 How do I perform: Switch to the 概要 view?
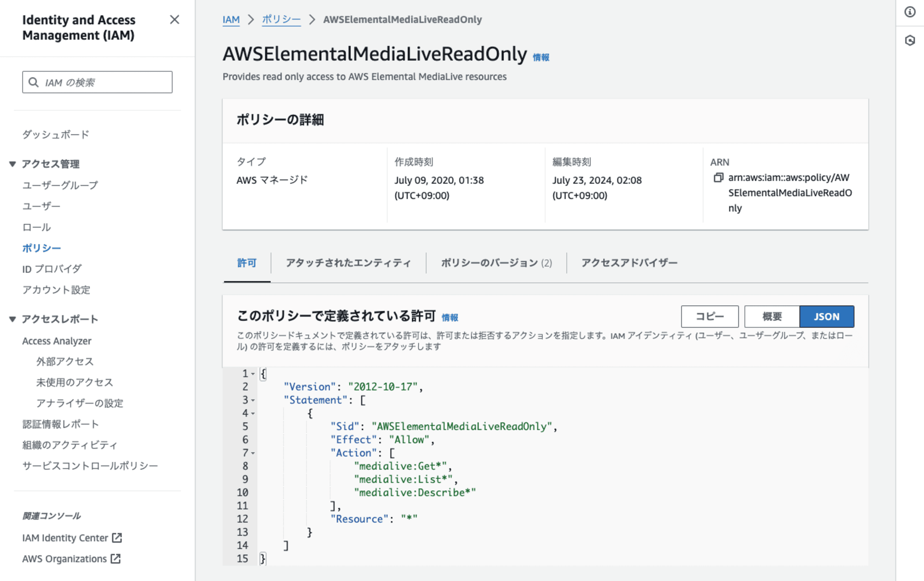coord(772,316)
